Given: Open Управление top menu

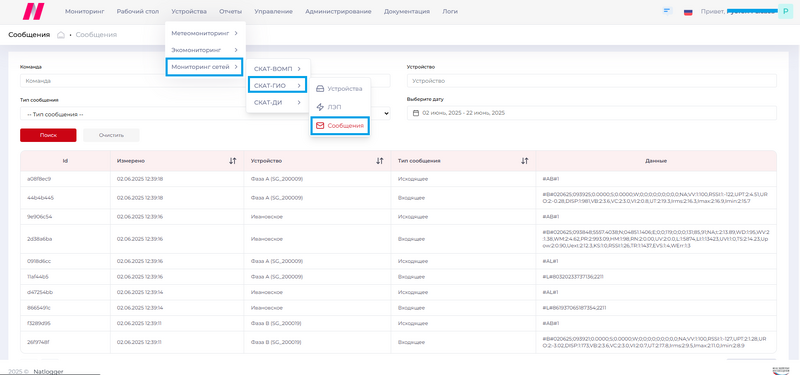Looking at the screenshot, I should [x=273, y=11].
